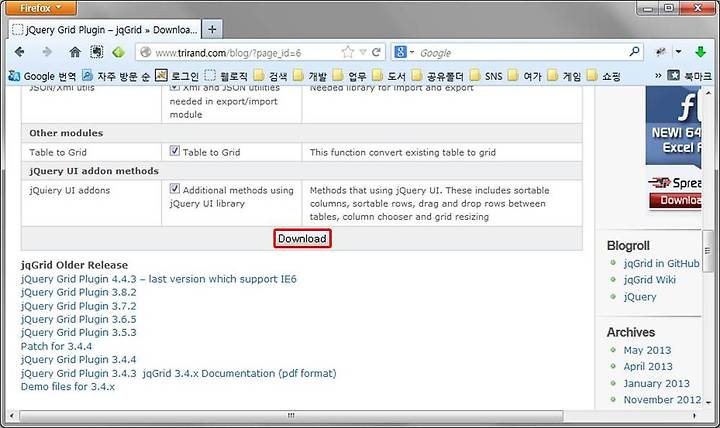The width and height of the screenshot is (720, 428).
Task: Open the home page icon
Action: [75, 52]
